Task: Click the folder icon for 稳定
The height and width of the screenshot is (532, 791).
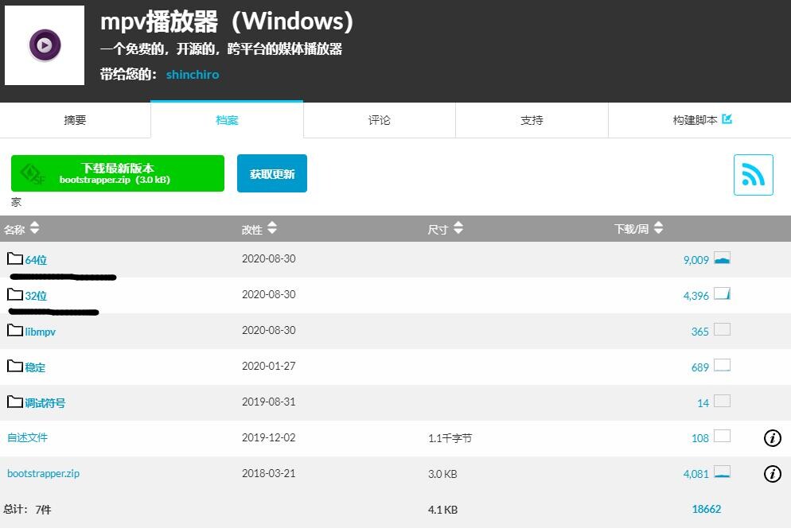Action: (15, 366)
